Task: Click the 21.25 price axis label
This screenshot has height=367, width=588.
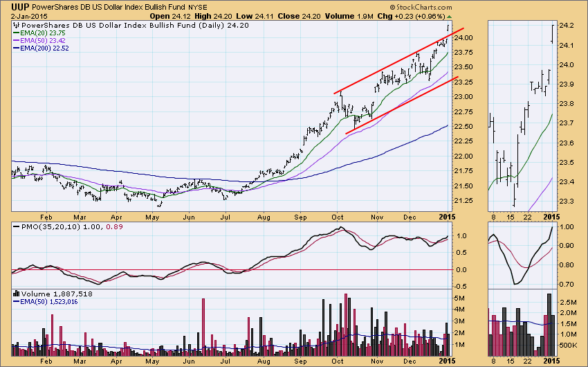Action: [x=463, y=201]
